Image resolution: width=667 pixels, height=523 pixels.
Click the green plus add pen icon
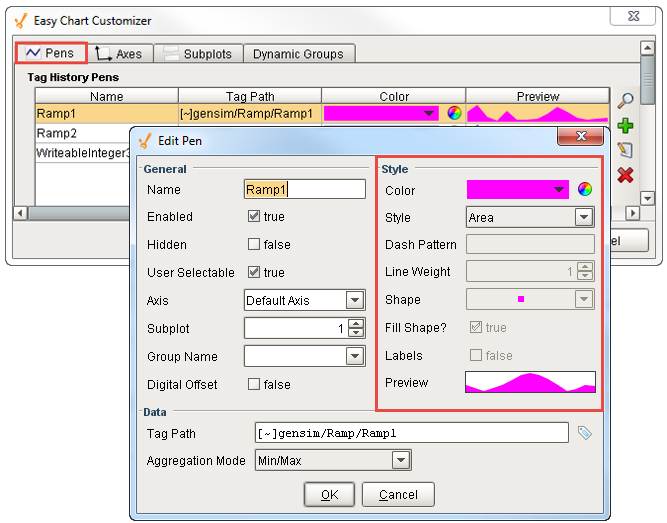tap(626, 126)
